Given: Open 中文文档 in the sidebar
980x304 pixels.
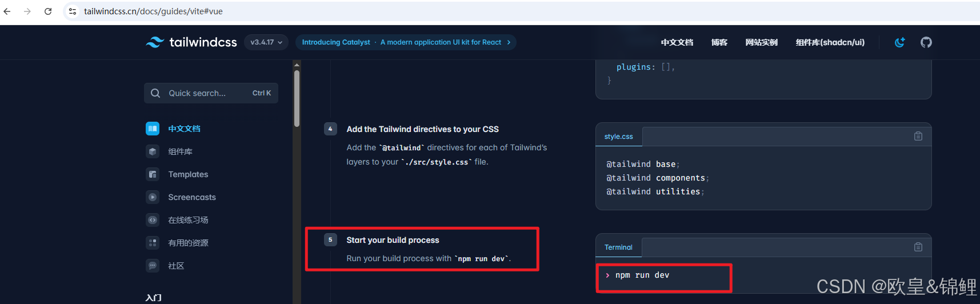Looking at the screenshot, I should pos(184,129).
